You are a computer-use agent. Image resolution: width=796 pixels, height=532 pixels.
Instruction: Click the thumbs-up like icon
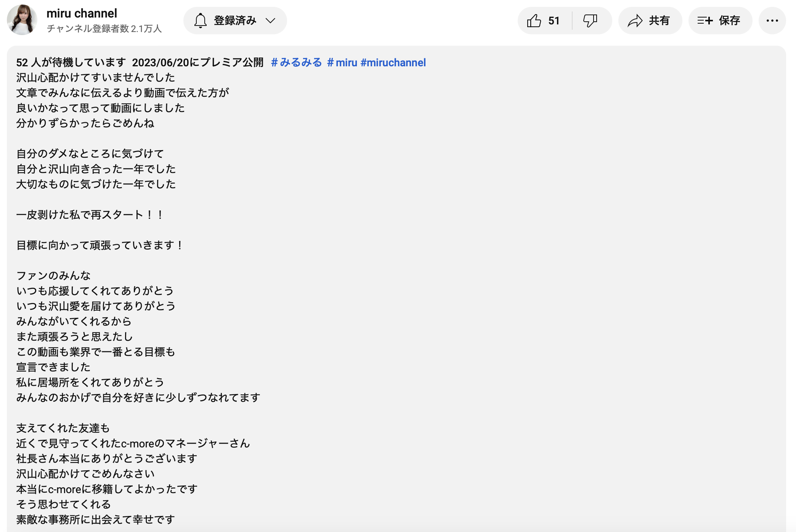(x=534, y=21)
